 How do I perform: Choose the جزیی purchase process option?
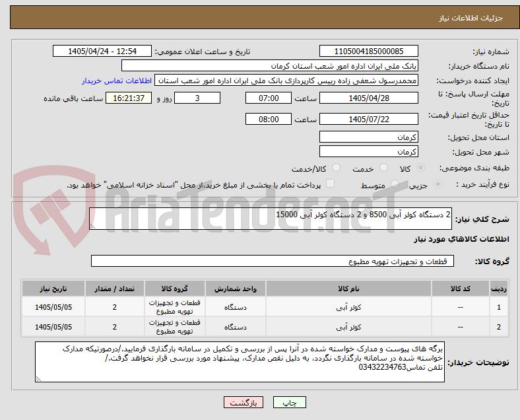pos(438,184)
